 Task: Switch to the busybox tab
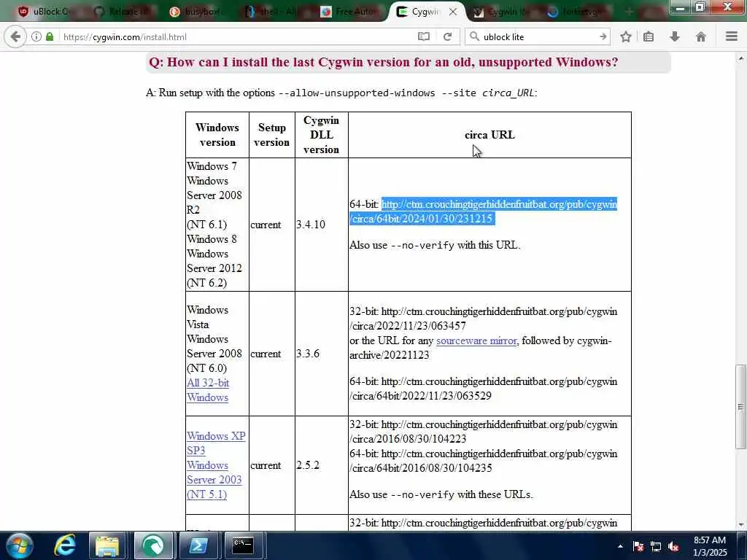point(197,12)
